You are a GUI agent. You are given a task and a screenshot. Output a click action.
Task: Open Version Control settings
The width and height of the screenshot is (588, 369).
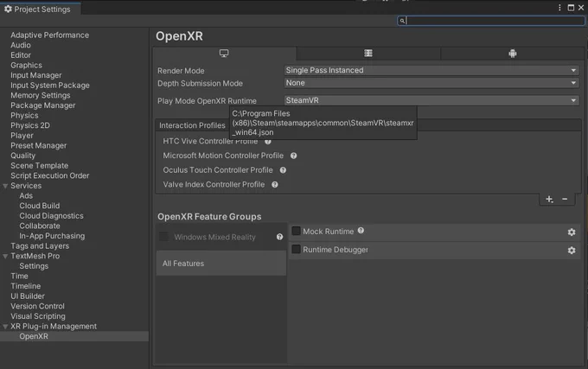37,307
